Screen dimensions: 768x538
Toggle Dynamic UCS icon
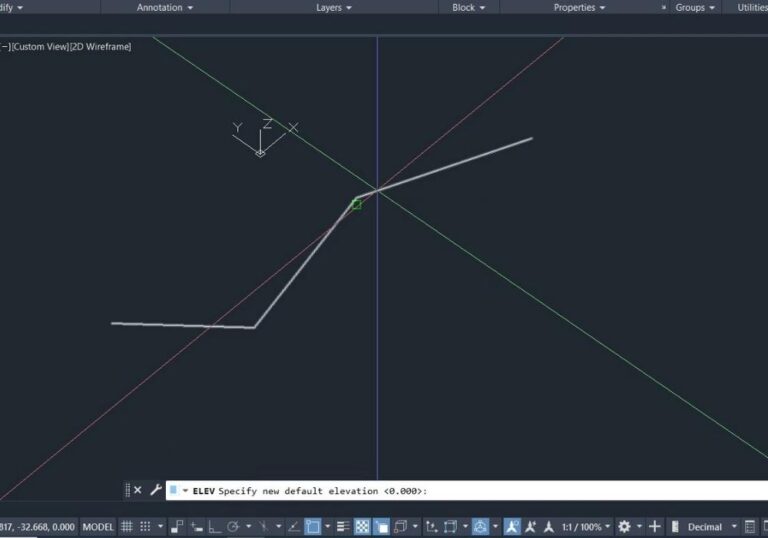click(x=431, y=527)
